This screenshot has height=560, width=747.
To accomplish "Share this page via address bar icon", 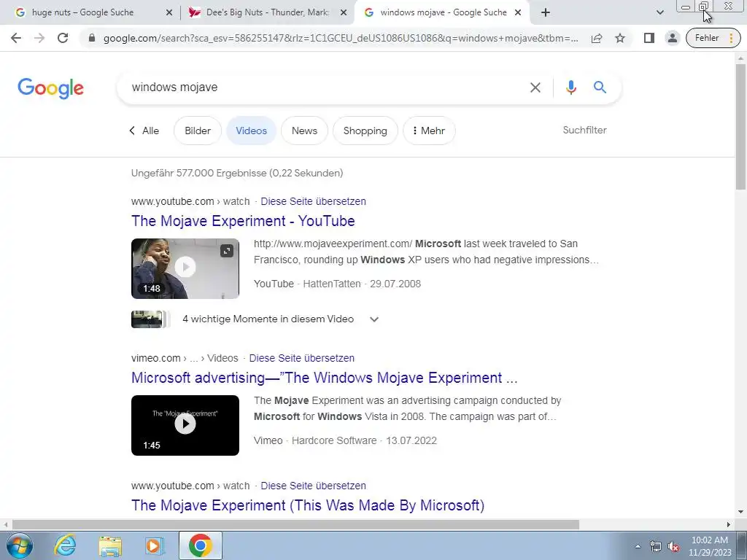I will [x=597, y=38].
